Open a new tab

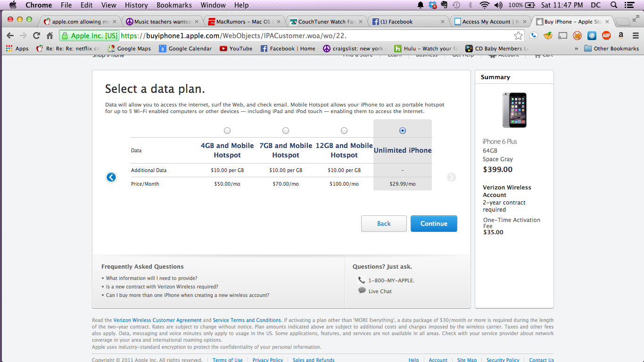pyautogui.click(x=623, y=22)
